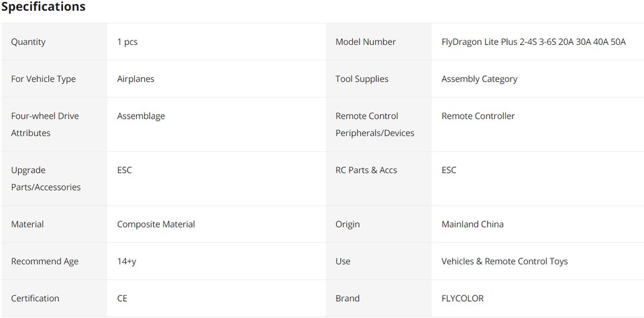
Task: Click the Specifications heading
Action: tap(44, 7)
